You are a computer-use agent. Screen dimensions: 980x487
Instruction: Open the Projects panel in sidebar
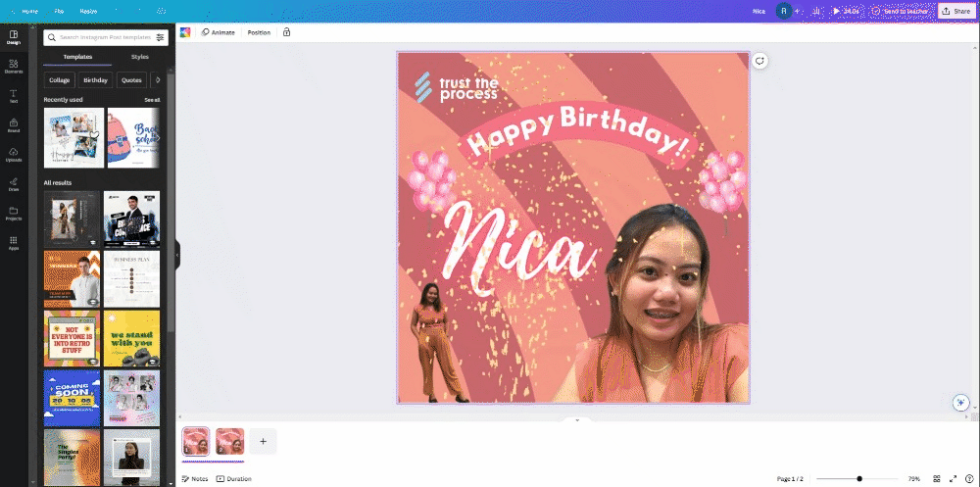(13, 214)
